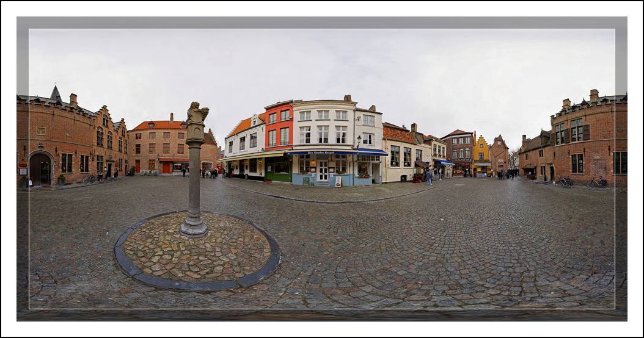Click the yellow stepped-gable house

coord(481,155)
